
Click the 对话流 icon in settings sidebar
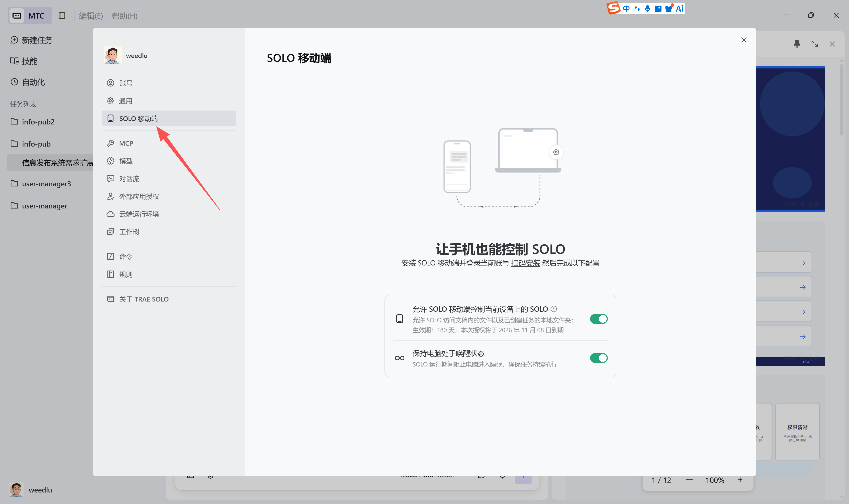click(110, 179)
